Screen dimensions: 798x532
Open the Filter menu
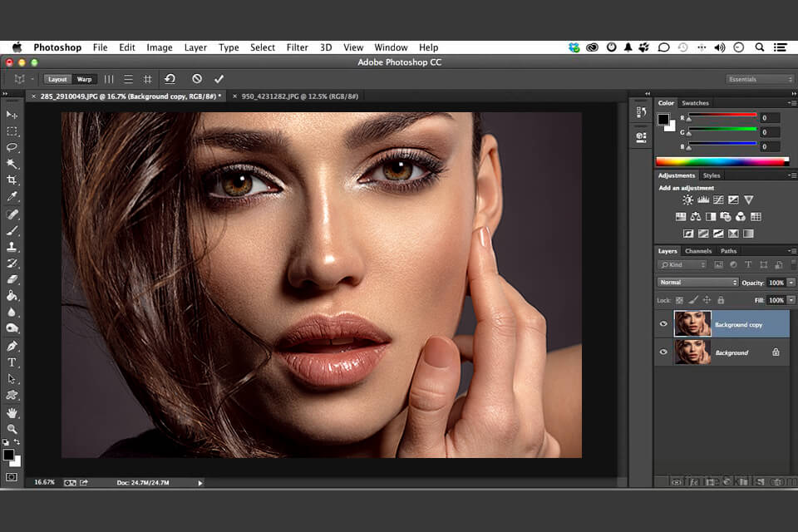point(297,47)
